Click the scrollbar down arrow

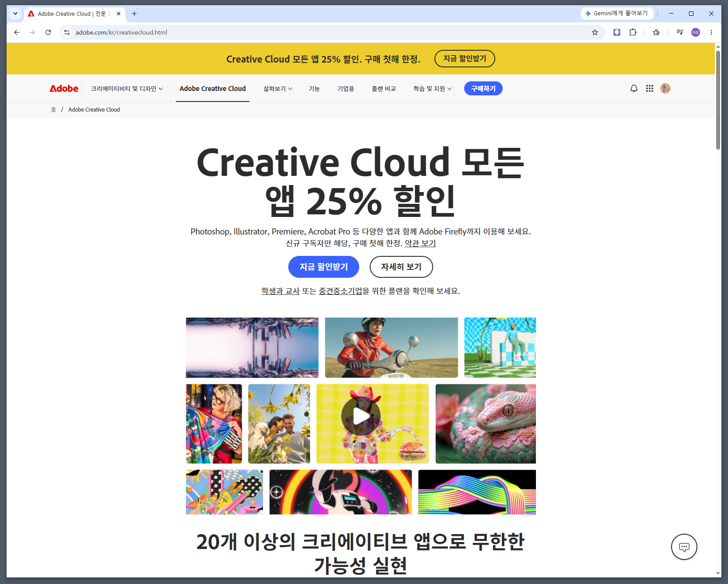pos(718,574)
